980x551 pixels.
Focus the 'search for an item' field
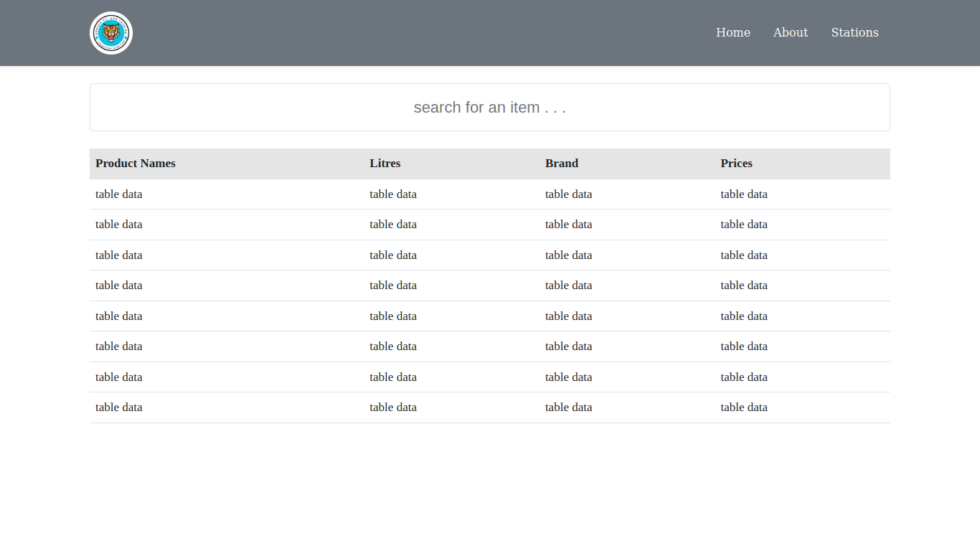pos(489,108)
